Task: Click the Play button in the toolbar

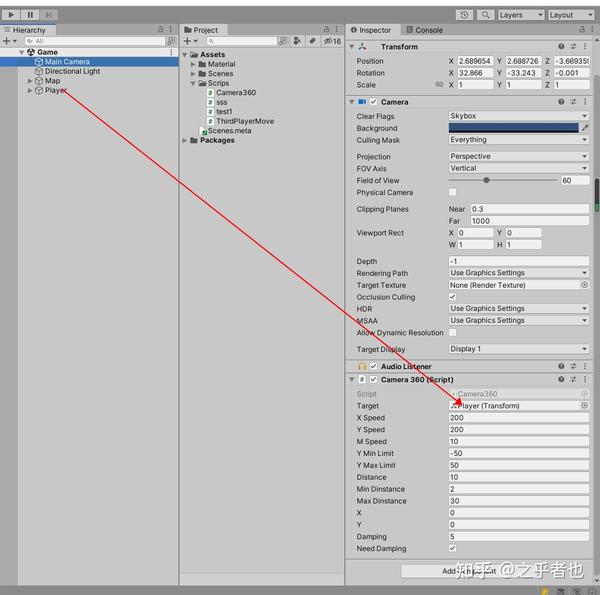Action: coord(11,15)
